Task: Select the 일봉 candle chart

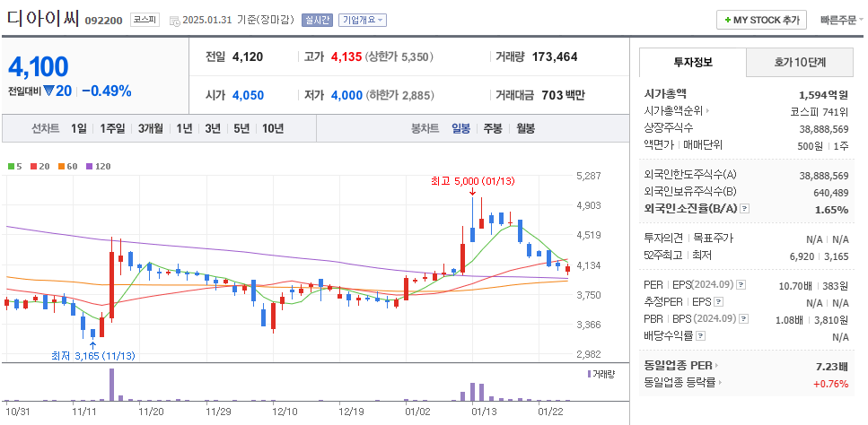Action: tap(460, 129)
